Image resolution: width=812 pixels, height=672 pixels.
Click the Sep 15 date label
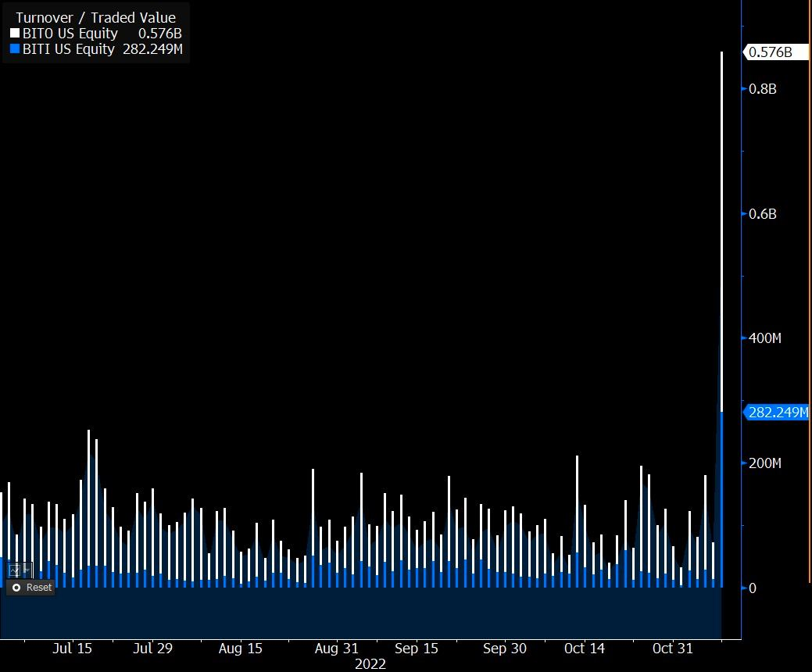tap(417, 649)
